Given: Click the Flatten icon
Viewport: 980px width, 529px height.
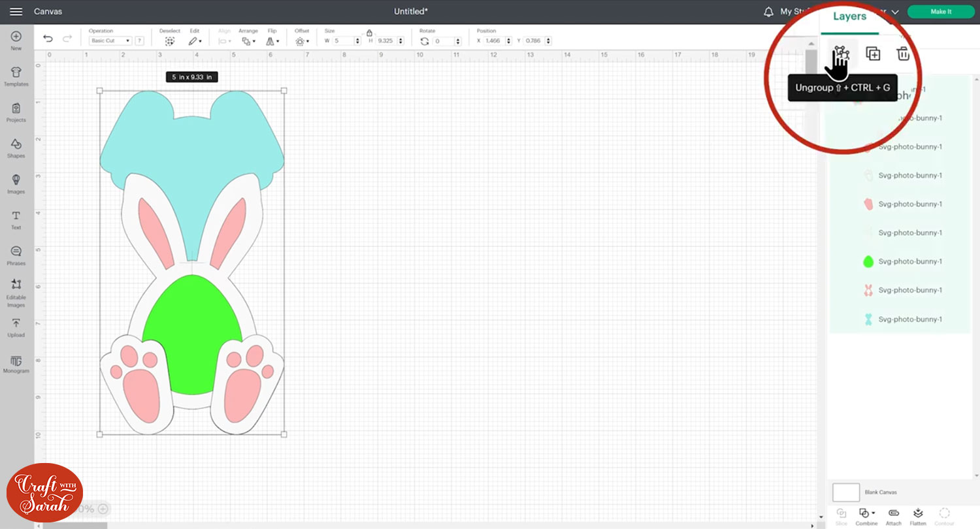Looking at the screenshot, I should (918, 515).
